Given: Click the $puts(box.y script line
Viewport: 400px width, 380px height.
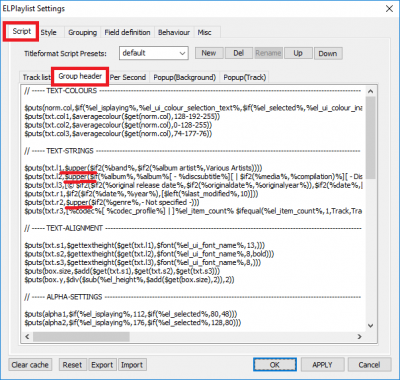Looking at the screenshot, I should tap(129, 280).
